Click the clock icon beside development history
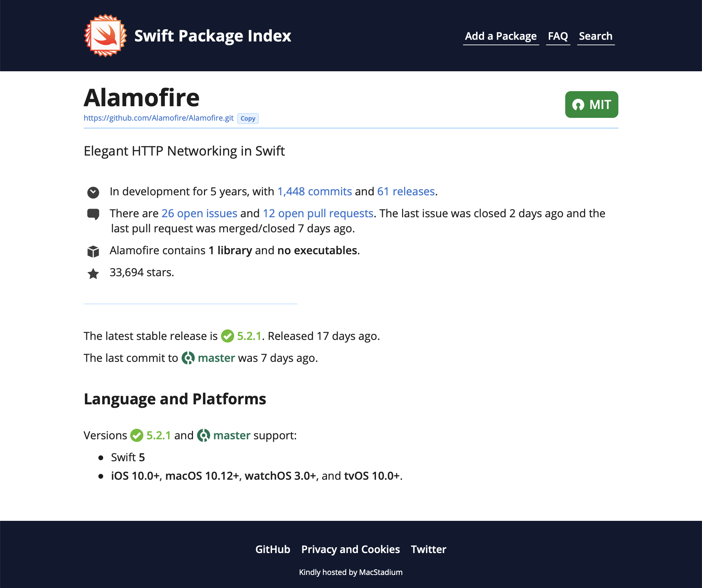This screenshot has width=702, height=588. pos(93,192)
